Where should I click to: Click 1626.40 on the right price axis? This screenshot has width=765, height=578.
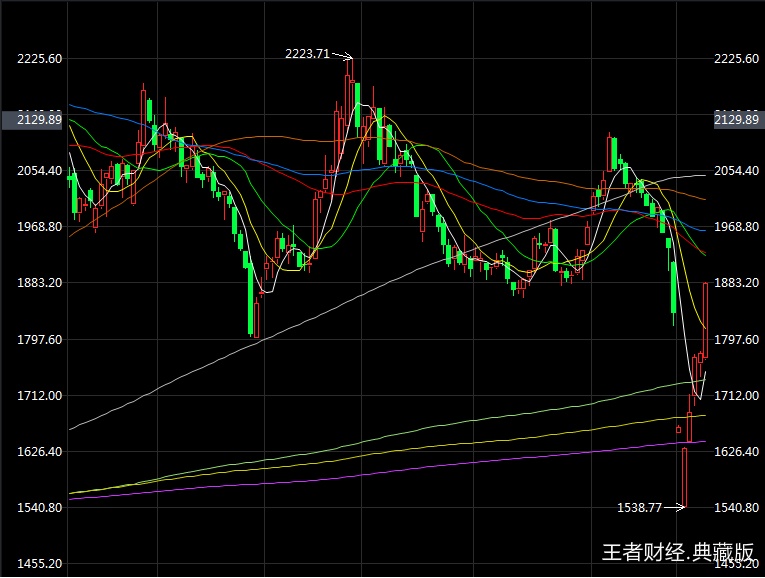click(x=737, y=452)
